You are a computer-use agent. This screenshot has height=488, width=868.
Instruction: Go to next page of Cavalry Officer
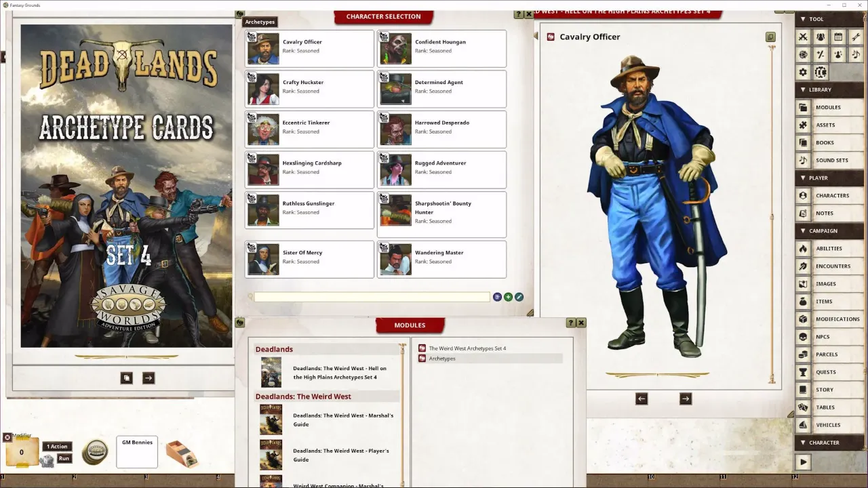(686, 399)
